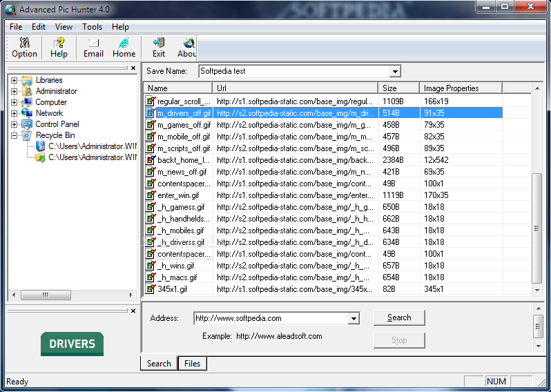Toggle checkbox for 345x1.gif
This screenshot has height=392, width=551.
[151, 289]
